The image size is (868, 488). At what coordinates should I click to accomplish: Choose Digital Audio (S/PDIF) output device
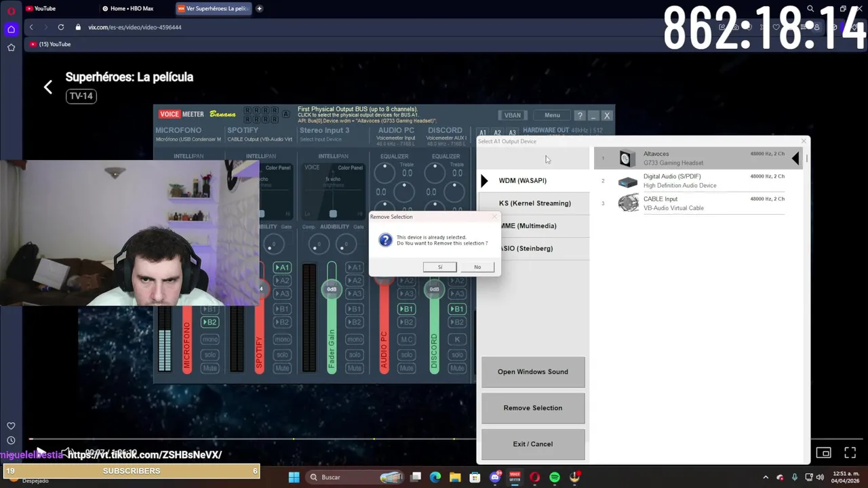(698, 181)
